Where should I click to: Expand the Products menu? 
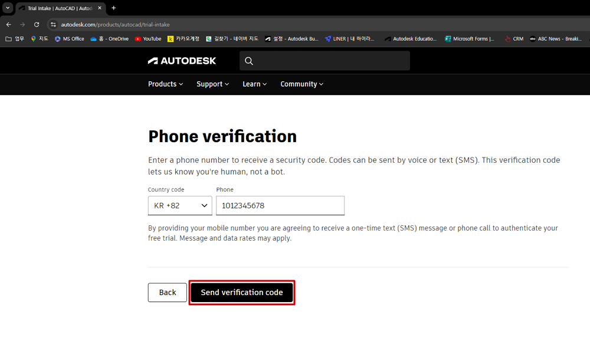pos(166,84)
